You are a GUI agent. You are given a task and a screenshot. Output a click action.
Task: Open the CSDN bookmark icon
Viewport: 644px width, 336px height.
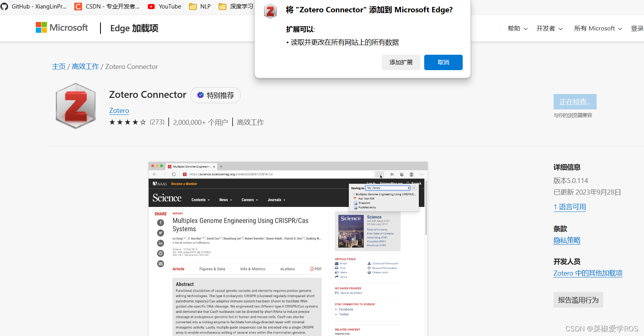coord(78,7)
